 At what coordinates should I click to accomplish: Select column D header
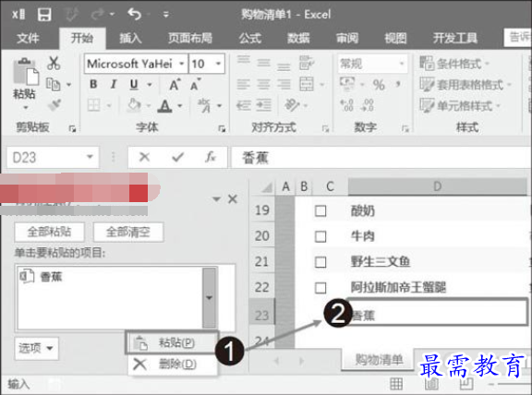[x=438, y=186]
